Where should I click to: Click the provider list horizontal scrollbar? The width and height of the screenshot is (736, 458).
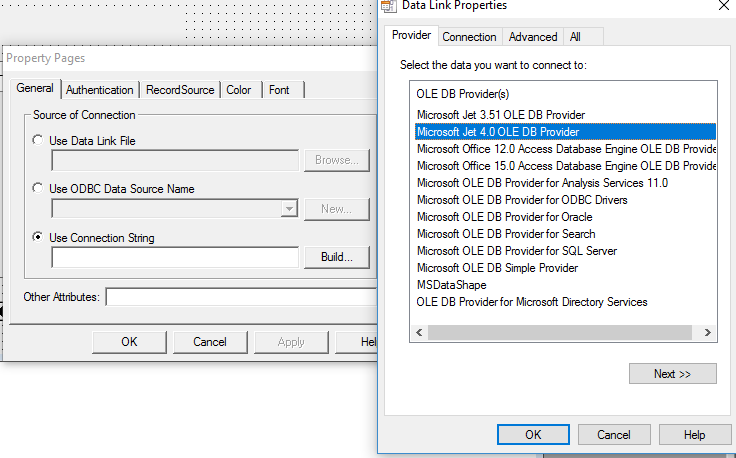click(560, 333)
